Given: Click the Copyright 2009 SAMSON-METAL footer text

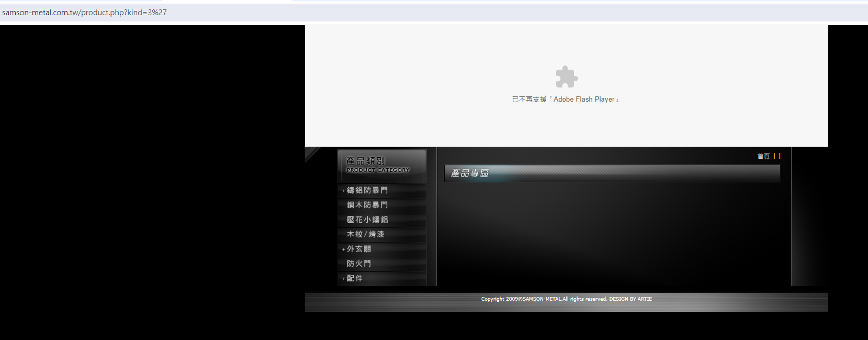Looking at the screenshot, I should [567, 299].
